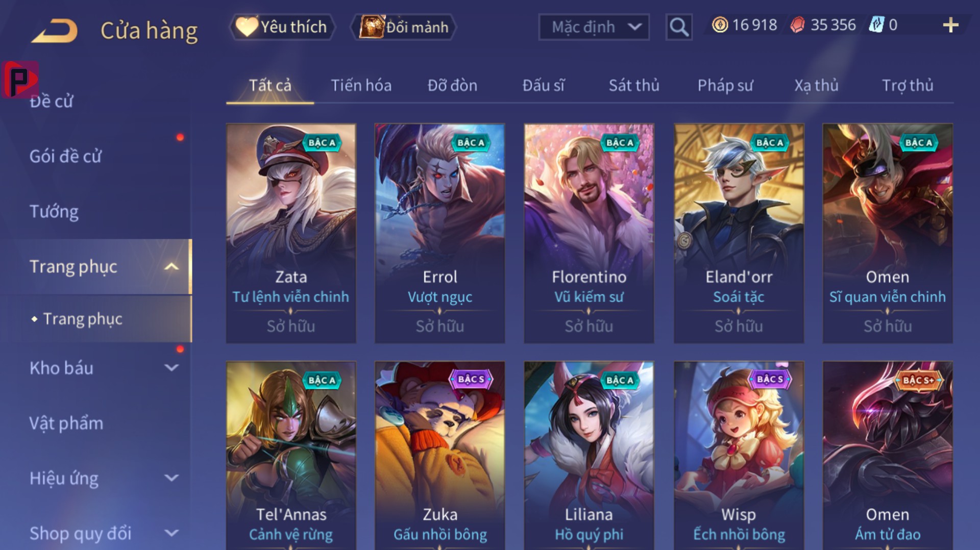Open the search magnifier icon

coord(679,27)
